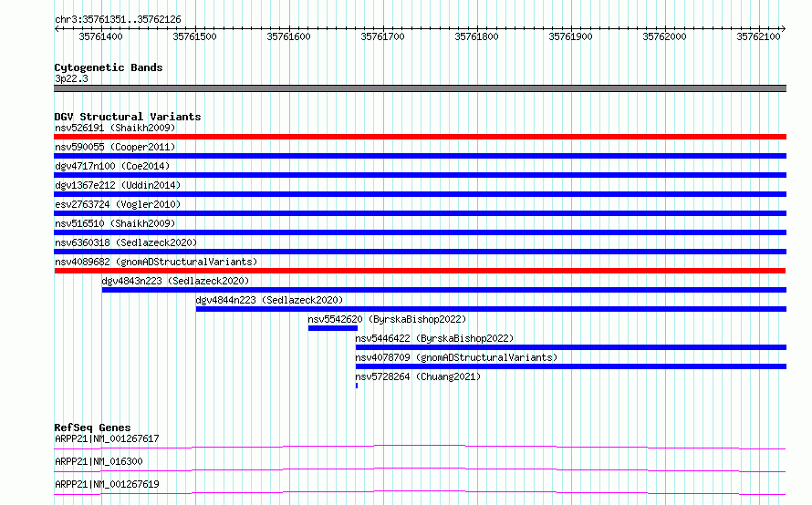The width and height of the screenshot is (812, 505).
Task: Click the 3p22.3 cytogenetic band bar
Action: (x=420, y=88)
